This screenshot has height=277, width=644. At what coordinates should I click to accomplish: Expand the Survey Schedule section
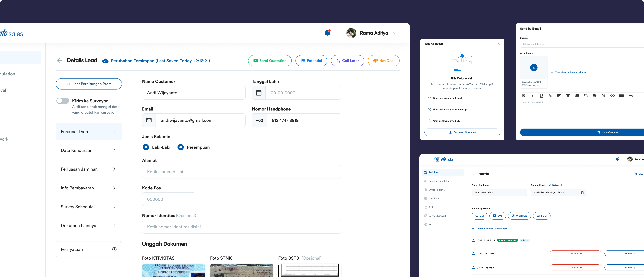pos(89,207)
